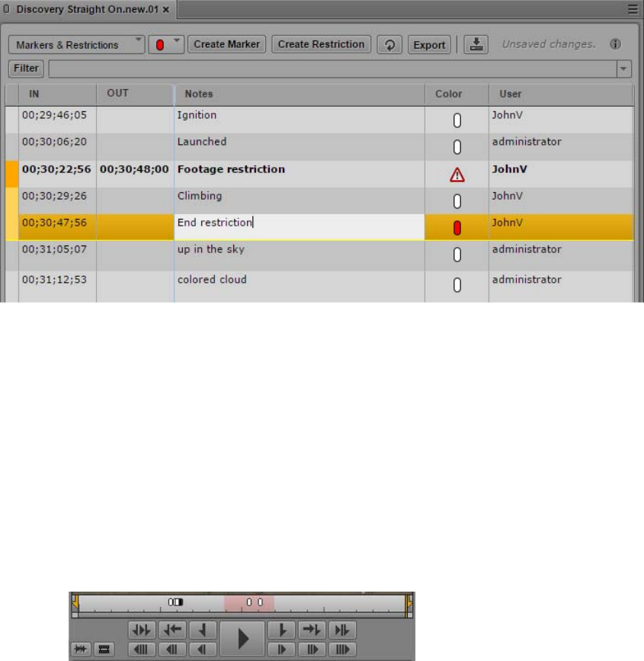Click timecode 00;31;05;07

pos(54,249)
